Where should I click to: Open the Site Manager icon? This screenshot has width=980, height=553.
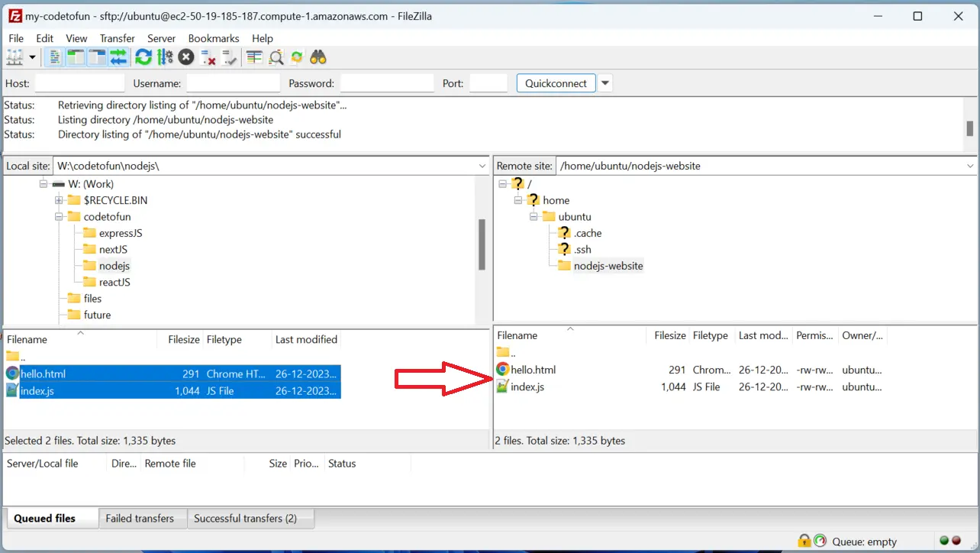click(15, 57)
